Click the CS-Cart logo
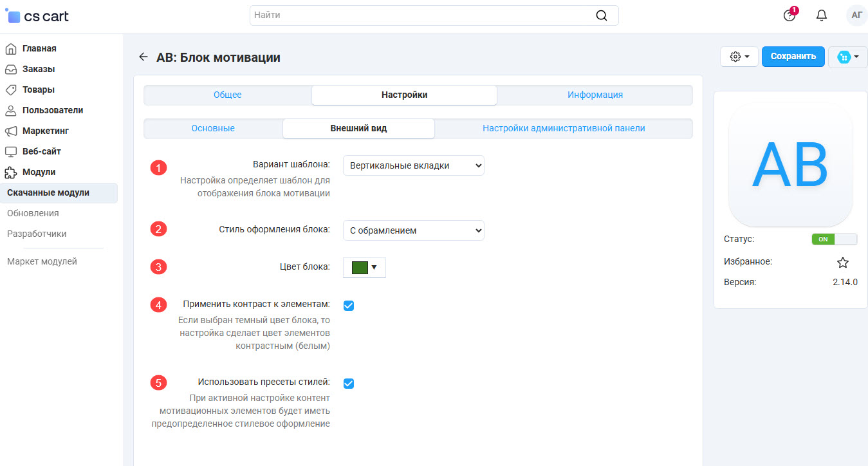 tap(37, 16)
